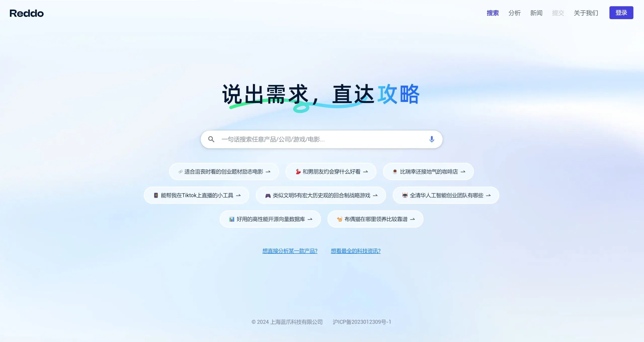Screen dimensions: 644x342
Task: Open the 新闻 navigation item
Action: pyautogui.click(x=536, y=13)
